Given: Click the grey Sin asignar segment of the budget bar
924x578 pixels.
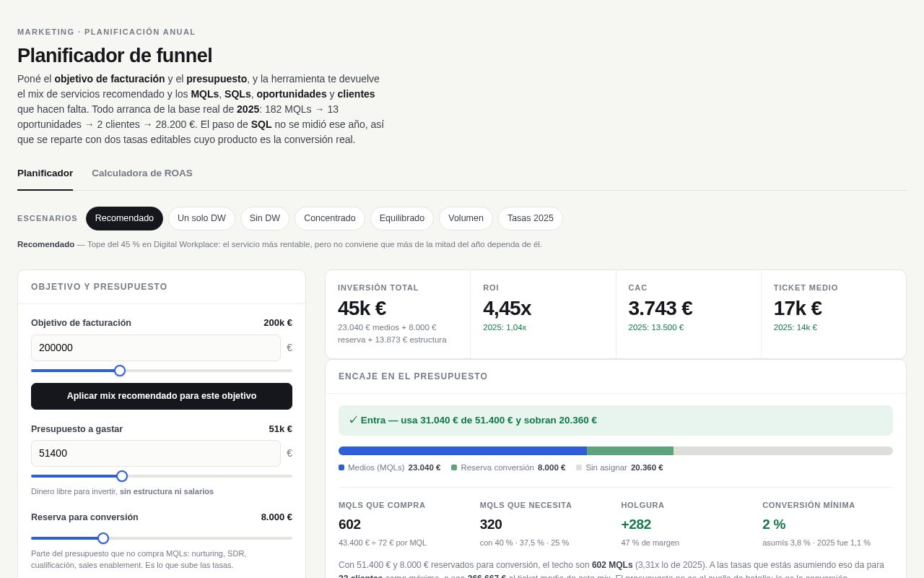Looking at the screenshot, I should tap(783, 451).
